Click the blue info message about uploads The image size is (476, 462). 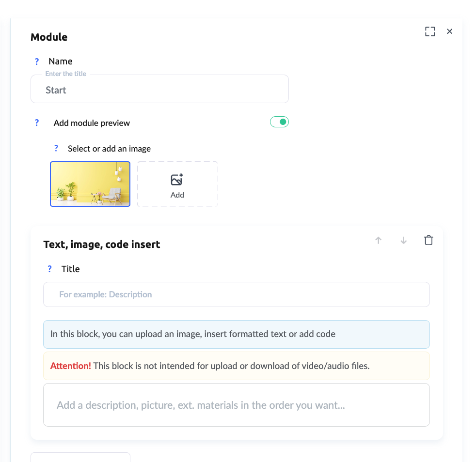237,334
